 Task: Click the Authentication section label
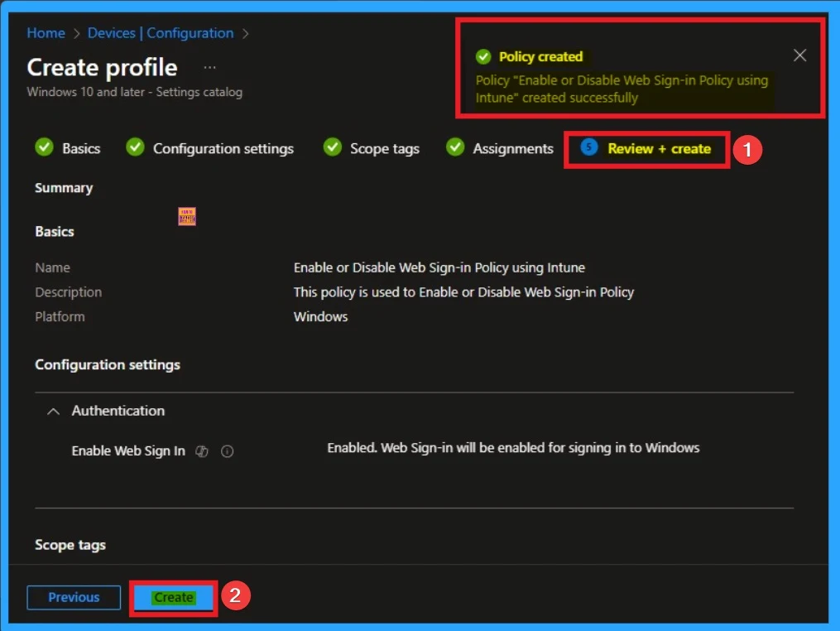(x=118, y=412)
